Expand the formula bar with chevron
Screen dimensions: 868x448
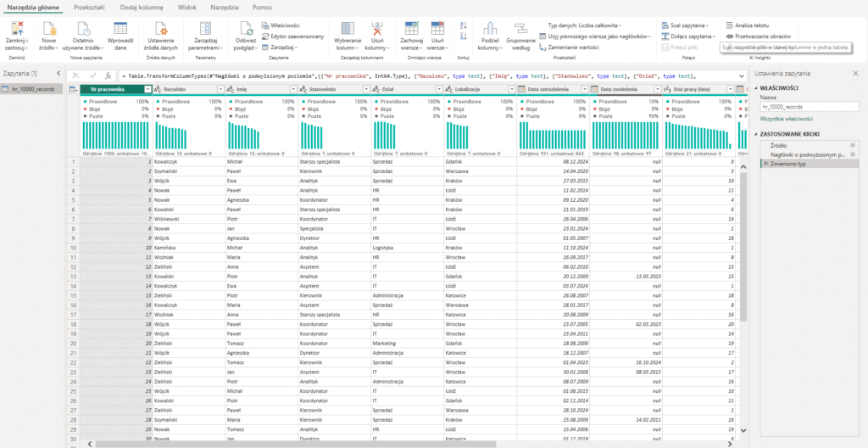click(741, 76)
